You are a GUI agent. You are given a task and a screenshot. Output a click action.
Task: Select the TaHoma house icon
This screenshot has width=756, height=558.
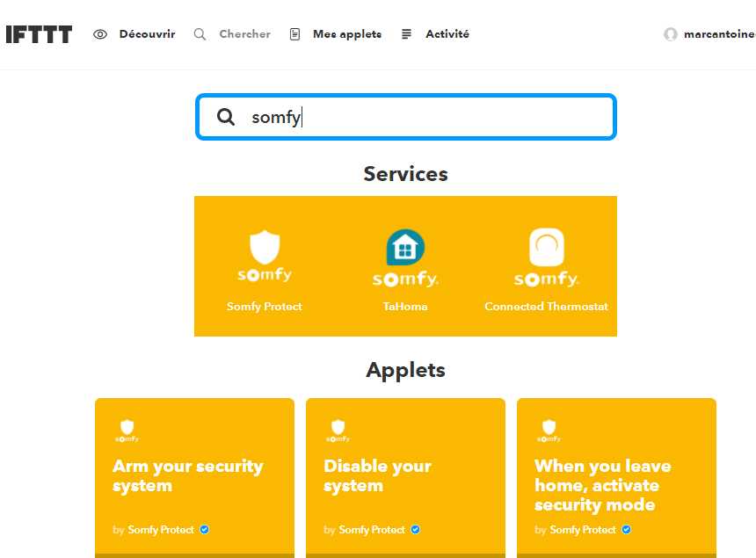pyautogui.click(x=405, y=248)
